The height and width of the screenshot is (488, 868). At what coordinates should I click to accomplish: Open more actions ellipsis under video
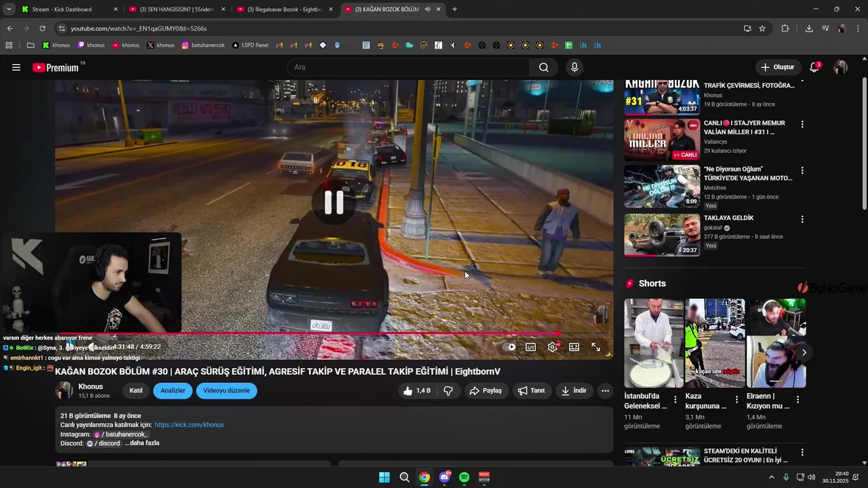(x=605, y=390)
